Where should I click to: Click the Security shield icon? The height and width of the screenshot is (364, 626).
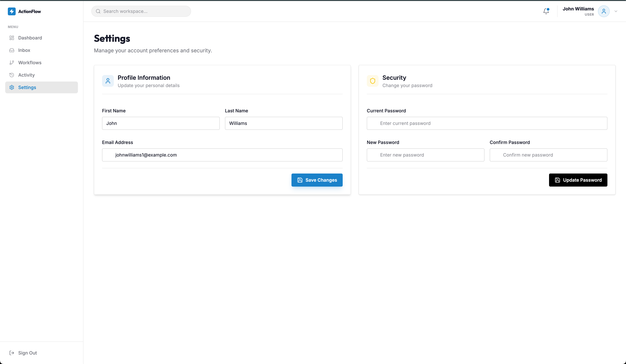tap(373, 81)
